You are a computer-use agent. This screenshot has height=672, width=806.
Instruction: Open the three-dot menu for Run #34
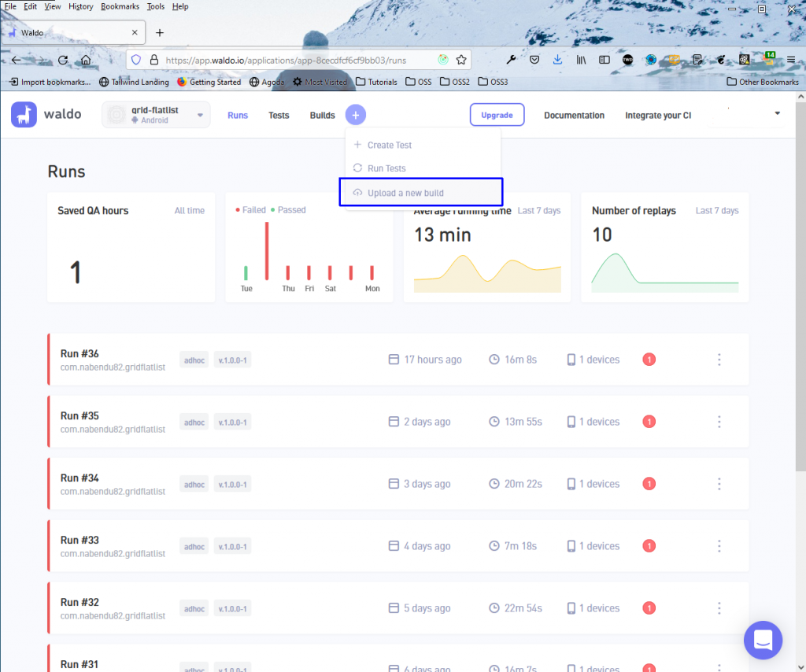pyautogui.click(x=719, y=484)
